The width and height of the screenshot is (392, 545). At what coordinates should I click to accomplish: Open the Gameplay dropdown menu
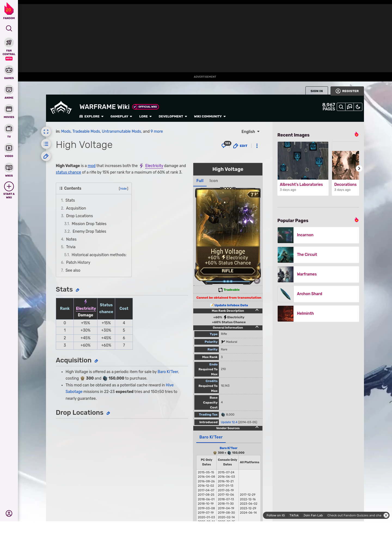click(x=121, y=116)
